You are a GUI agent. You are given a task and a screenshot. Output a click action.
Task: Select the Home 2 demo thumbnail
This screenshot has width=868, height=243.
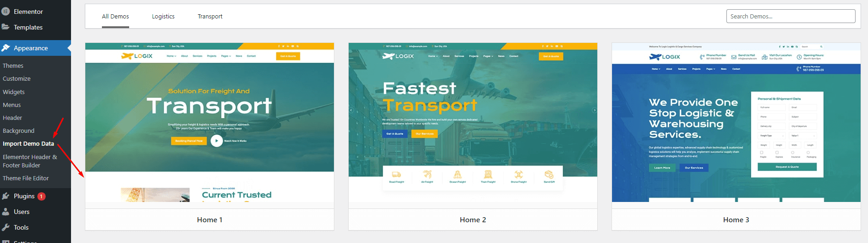[x=473, y=123]
